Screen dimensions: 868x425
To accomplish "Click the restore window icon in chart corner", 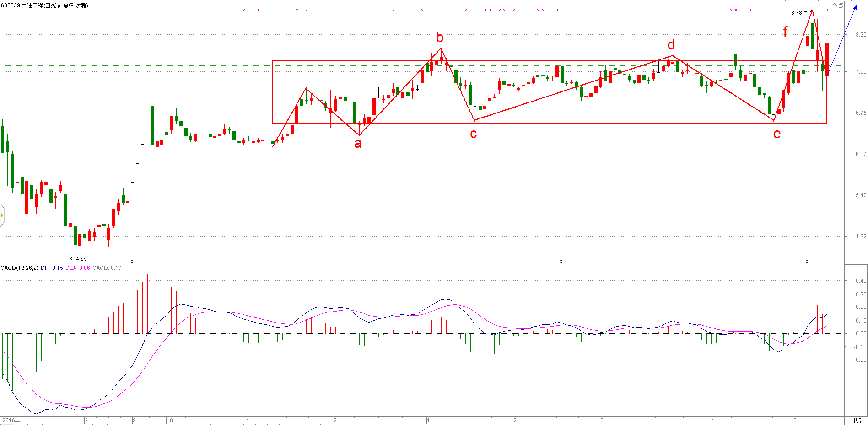I will pos(841,5).
